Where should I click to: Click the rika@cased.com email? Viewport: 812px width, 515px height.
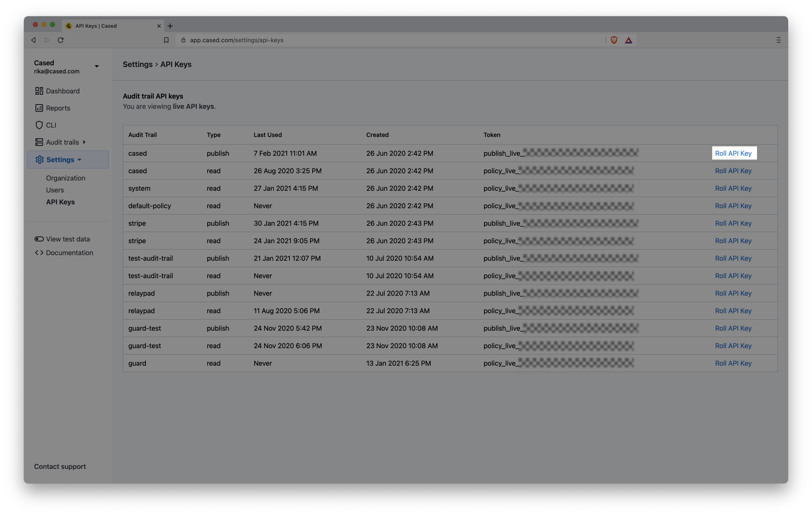57,71
